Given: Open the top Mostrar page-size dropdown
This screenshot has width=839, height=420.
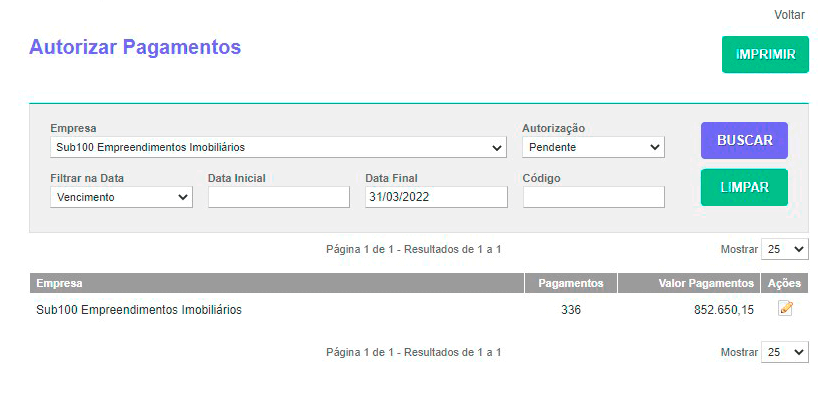Looking at the screenshot, I should coord(785,249).
